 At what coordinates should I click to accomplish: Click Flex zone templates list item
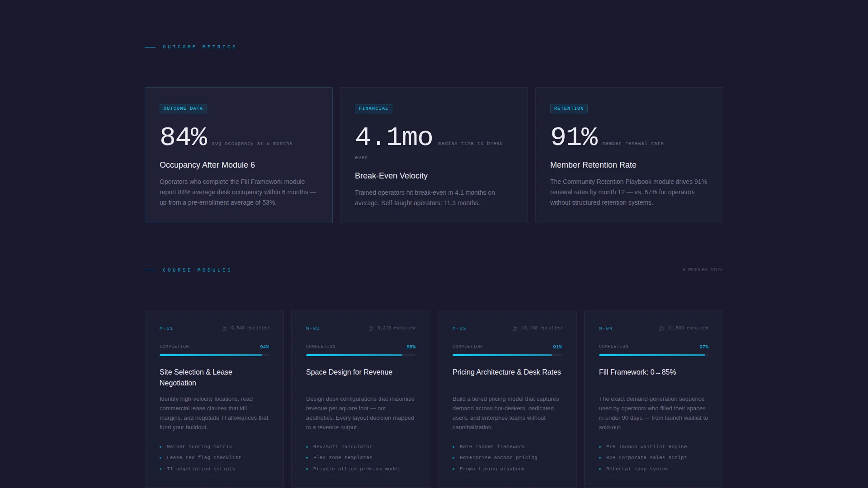point(343,458)
